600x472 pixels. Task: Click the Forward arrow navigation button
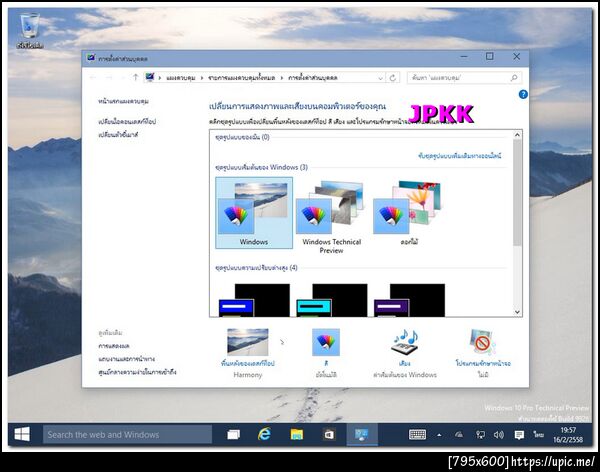coord(109,78)
